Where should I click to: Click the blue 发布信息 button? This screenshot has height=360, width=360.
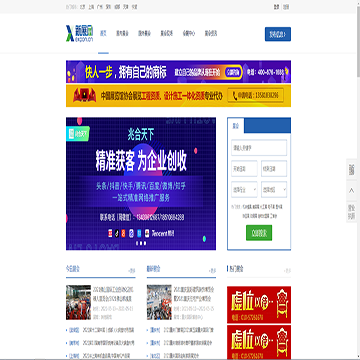tap(278, 34)
